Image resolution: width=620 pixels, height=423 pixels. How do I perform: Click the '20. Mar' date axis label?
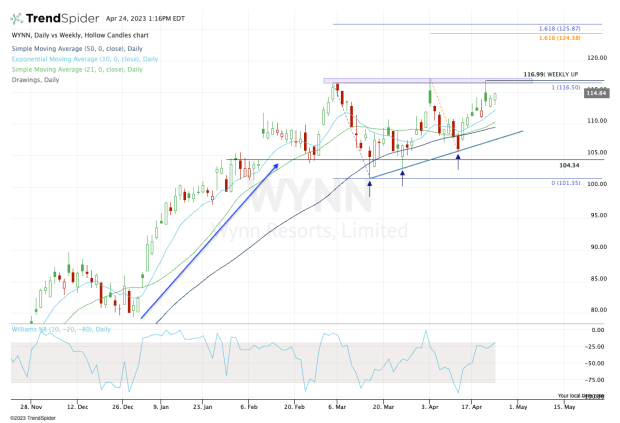point(383,407)
